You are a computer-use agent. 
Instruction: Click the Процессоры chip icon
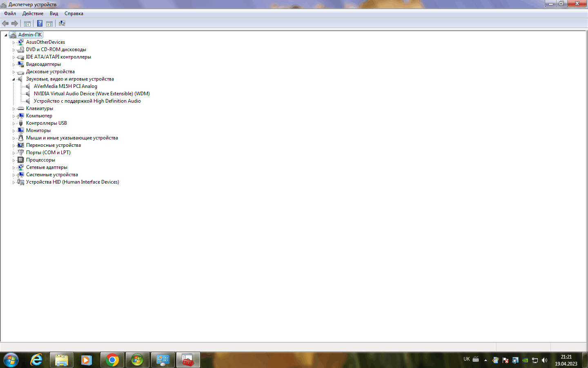tap(21, 160)
